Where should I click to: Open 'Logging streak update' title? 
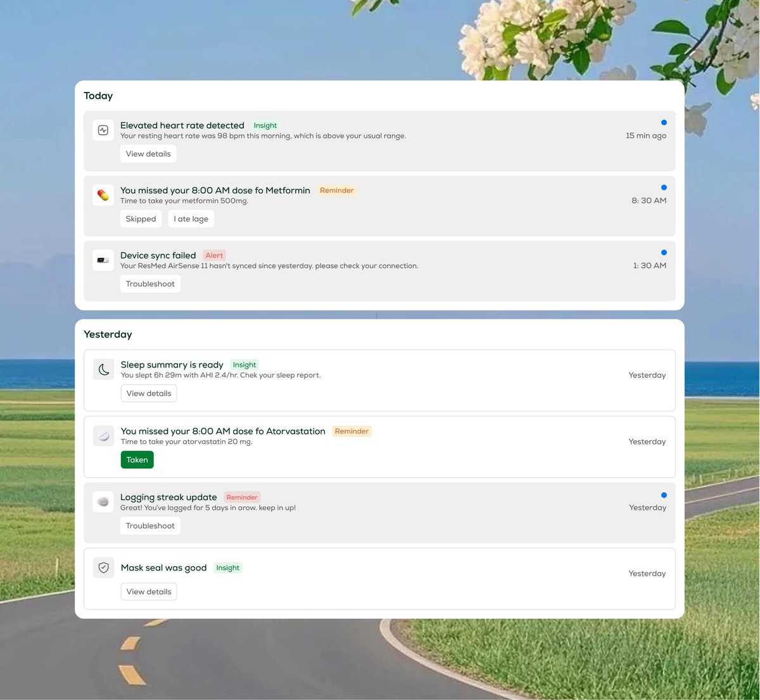[168, 497]
